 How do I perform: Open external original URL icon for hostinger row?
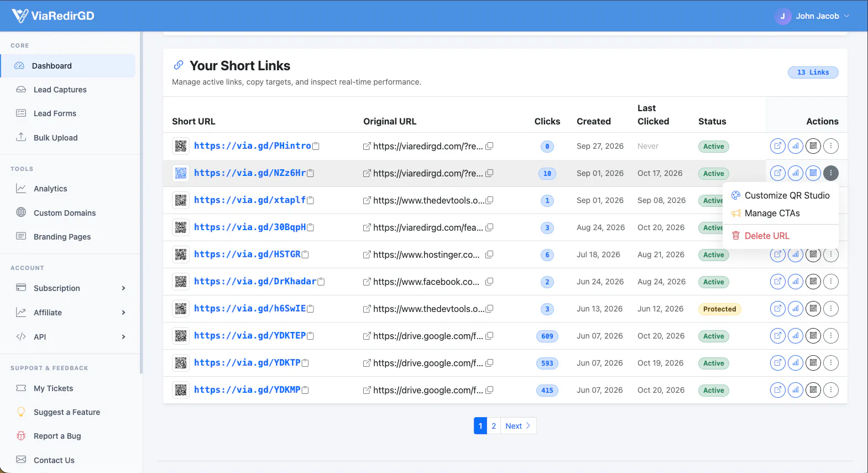(367, 254)
